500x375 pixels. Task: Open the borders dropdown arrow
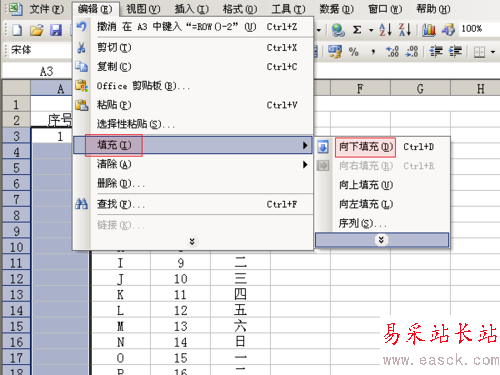point(493,52)
